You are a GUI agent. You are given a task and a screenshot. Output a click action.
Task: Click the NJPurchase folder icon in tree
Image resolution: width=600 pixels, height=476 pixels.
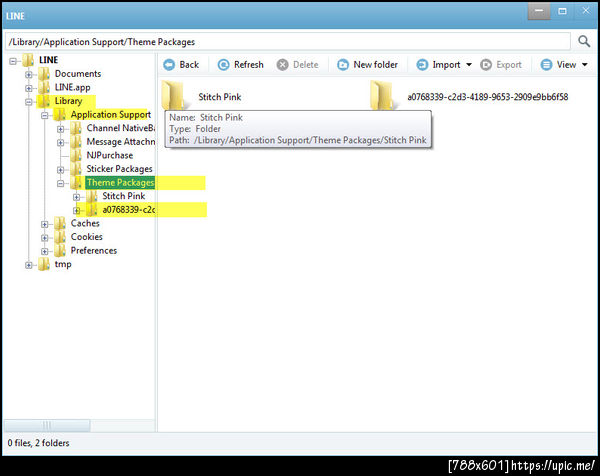click(76, 155)
